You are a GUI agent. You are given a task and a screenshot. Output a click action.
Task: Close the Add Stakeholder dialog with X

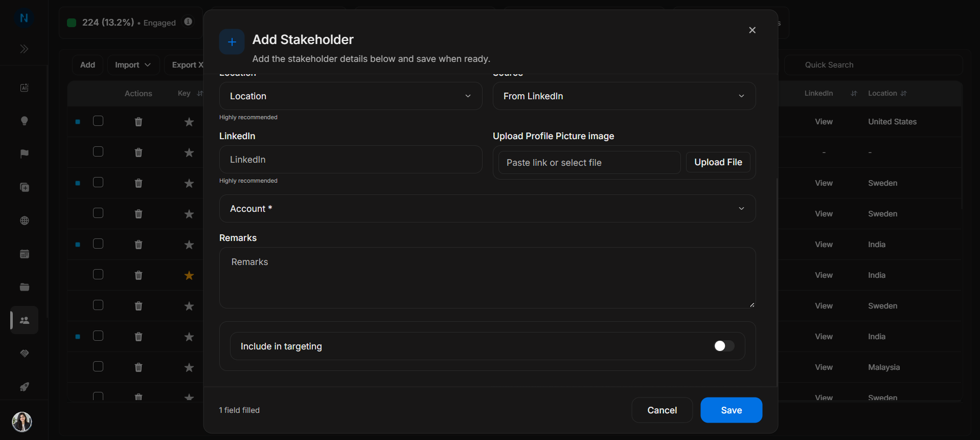[752, 30]
